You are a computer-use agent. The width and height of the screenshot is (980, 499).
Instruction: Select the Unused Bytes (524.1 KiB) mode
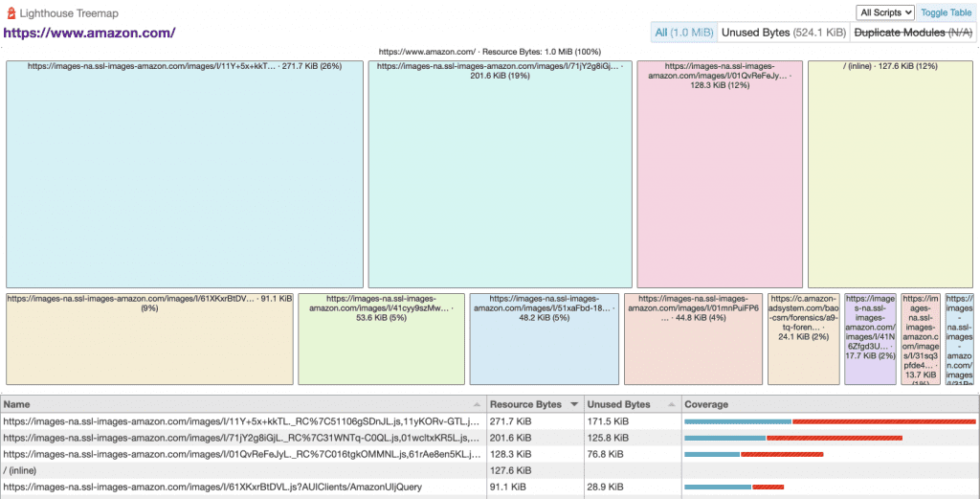pyautogui.click(x=784, y=33)
